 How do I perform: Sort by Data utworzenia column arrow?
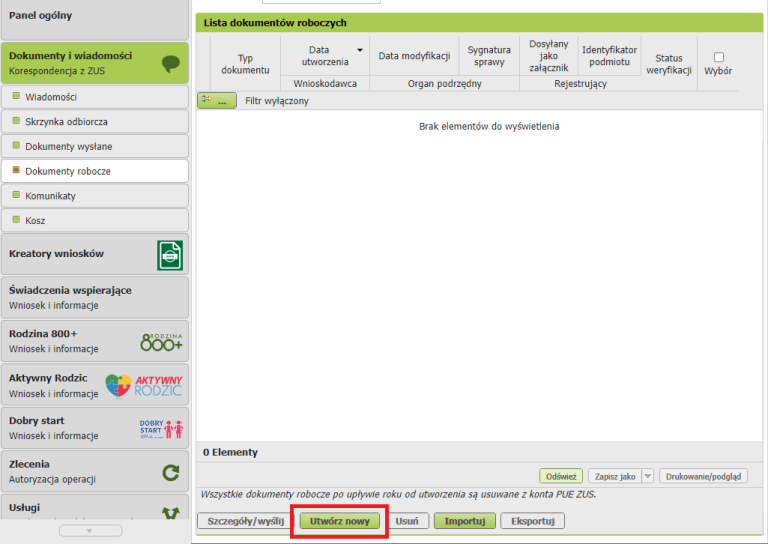tap(360, 49)
